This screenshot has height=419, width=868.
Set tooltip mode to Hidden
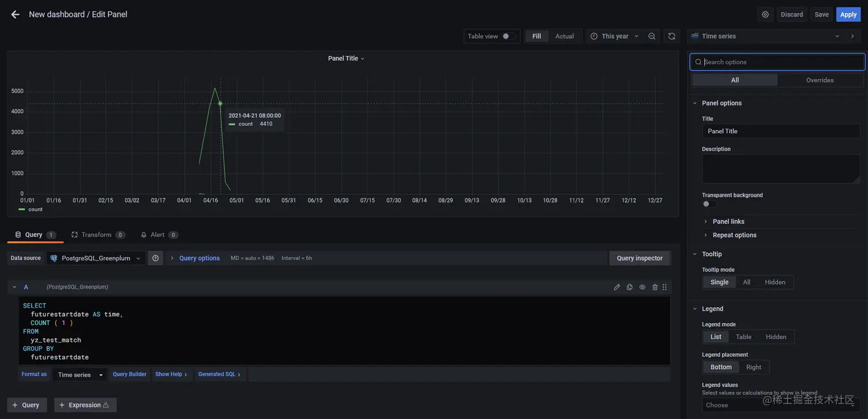coord(775,282)
